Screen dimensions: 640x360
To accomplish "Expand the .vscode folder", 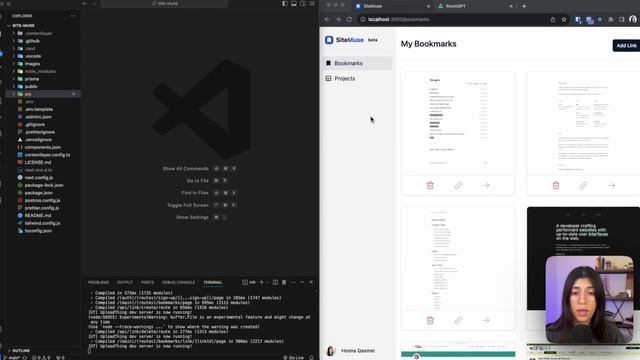I will (33, 56).
